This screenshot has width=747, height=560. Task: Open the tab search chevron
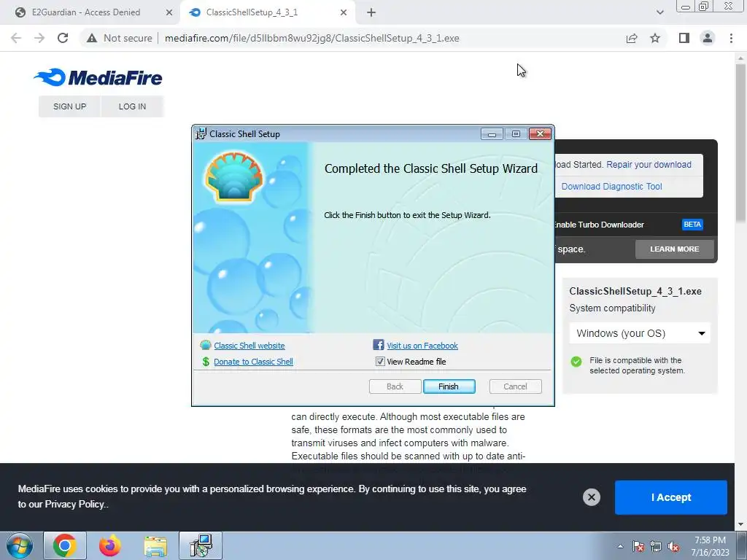(x=659, y=12)
